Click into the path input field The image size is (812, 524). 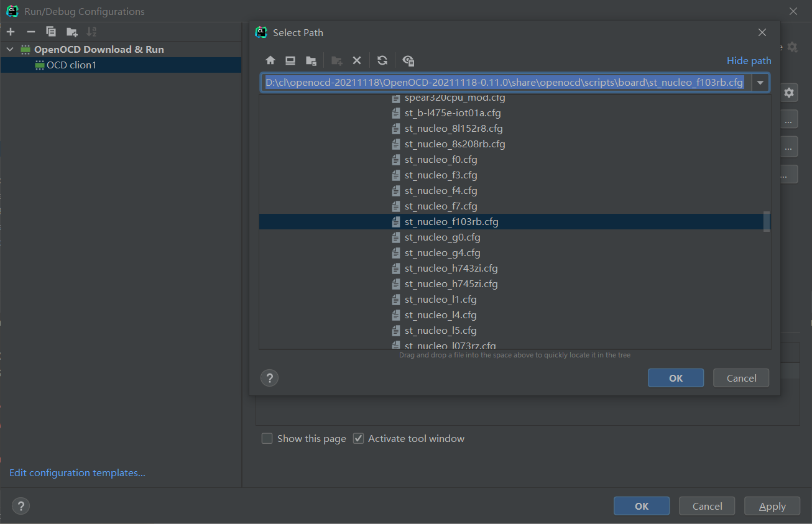[x=505, y=83]
